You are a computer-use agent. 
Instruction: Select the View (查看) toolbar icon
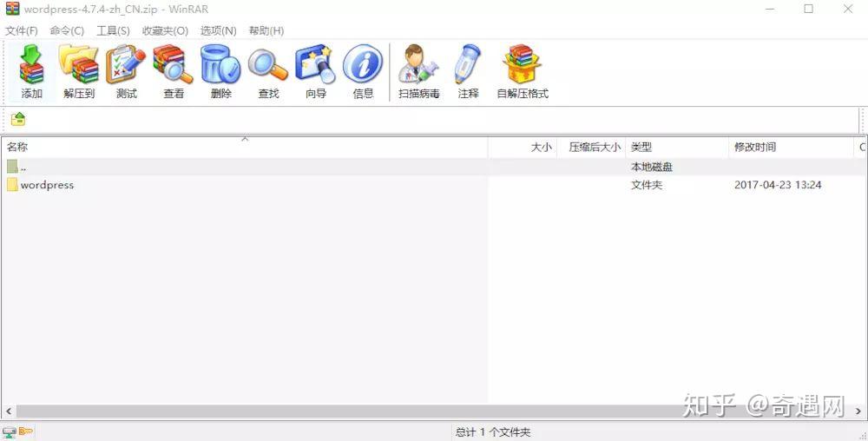pyautogui.click(x=174, y=72)
